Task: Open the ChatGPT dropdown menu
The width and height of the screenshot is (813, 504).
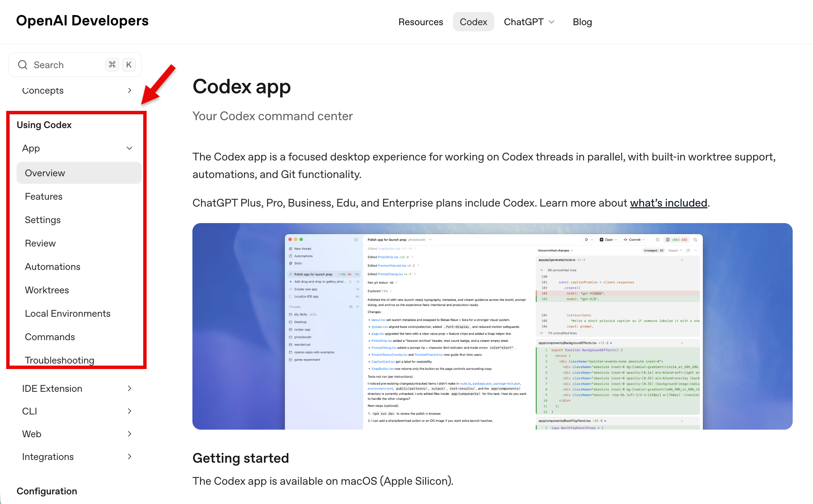Action: click(529, 22)
